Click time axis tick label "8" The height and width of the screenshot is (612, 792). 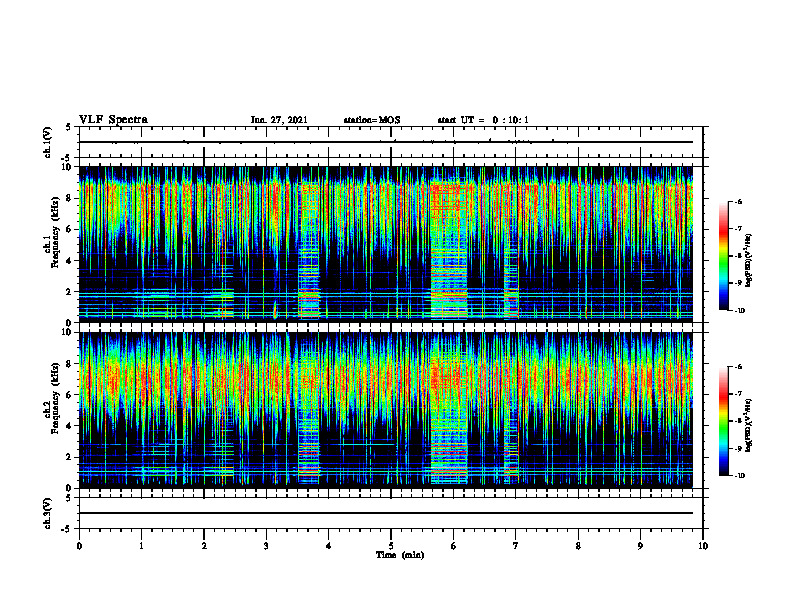point(578,546)
